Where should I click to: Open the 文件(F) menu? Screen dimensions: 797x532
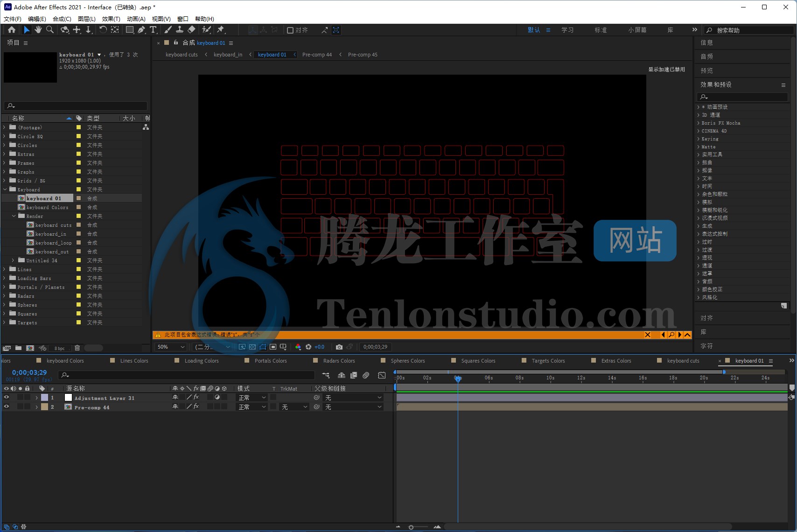coord(13,19)
